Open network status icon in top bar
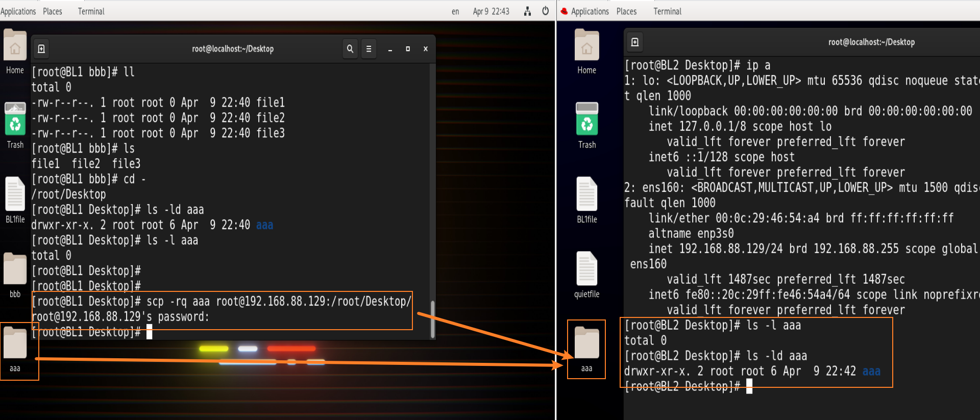980x420 pixels. (x=527, y=11)
